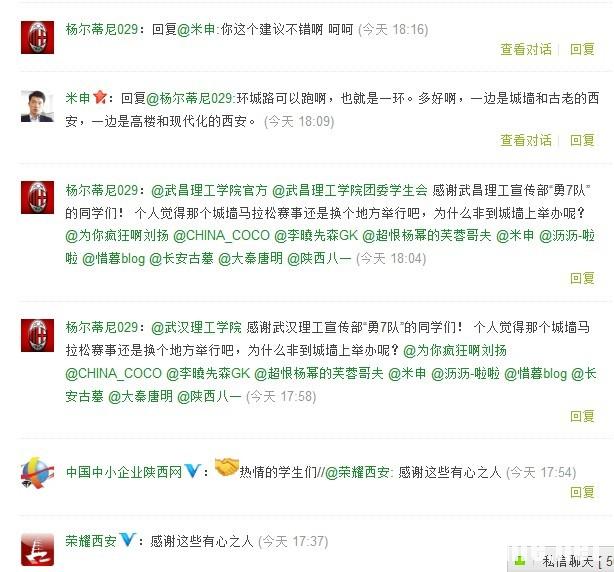
Task: Click the blue V badge beside 中国中小企业陕西网
Action: point(192,471)
